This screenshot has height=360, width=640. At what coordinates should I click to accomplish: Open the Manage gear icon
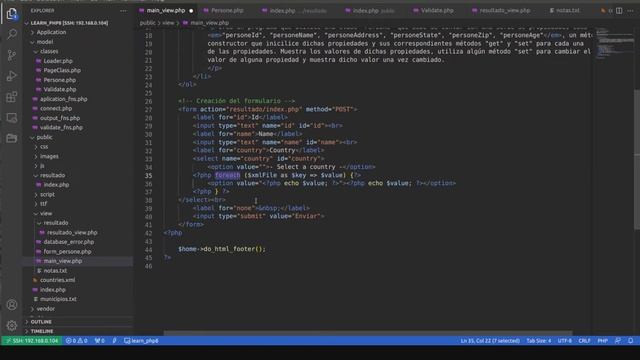pos(12,325)
